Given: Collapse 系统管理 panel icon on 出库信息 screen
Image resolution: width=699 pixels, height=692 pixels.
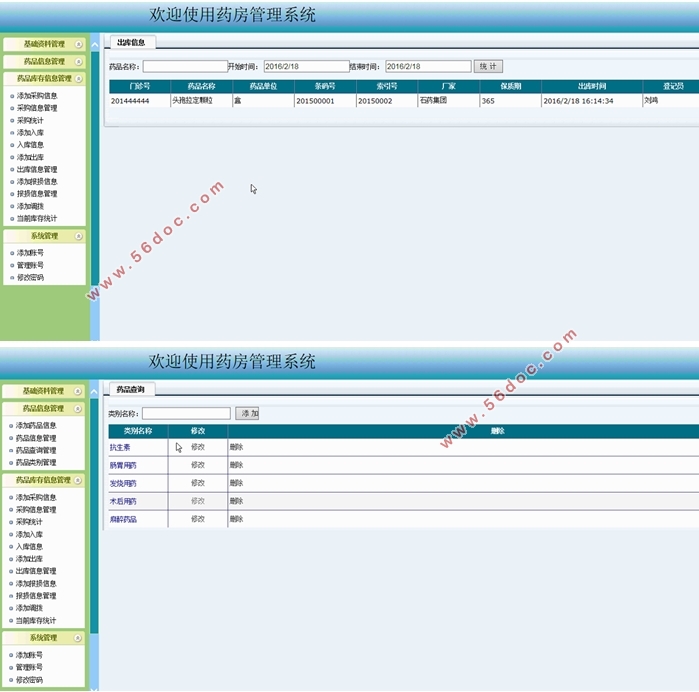Looking at the screenshot, I should [x=78, y=236].
